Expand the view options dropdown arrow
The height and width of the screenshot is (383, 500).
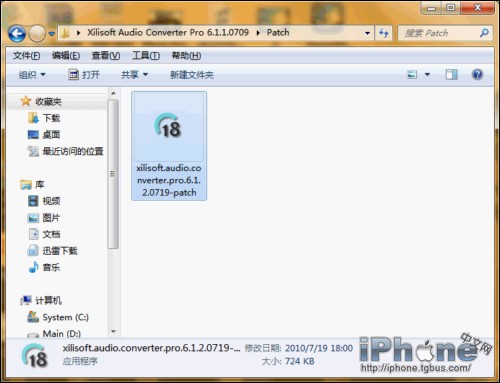(x=427, y=74)
